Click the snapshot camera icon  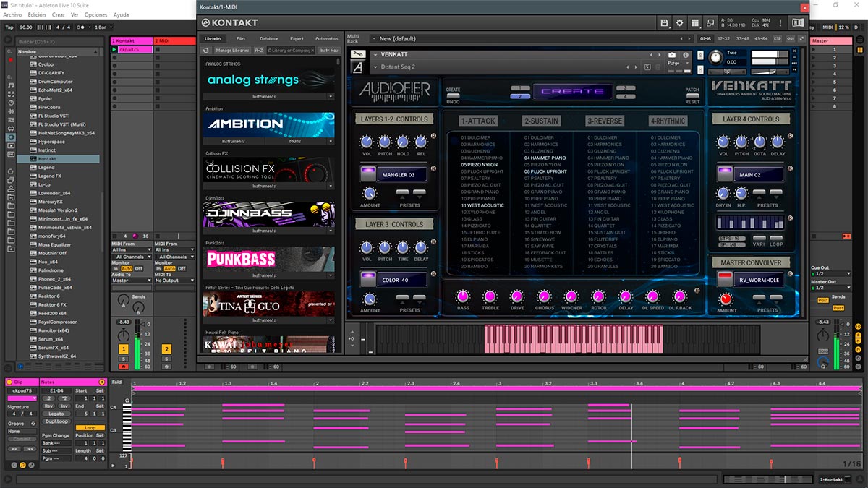(x=672, y=55)
